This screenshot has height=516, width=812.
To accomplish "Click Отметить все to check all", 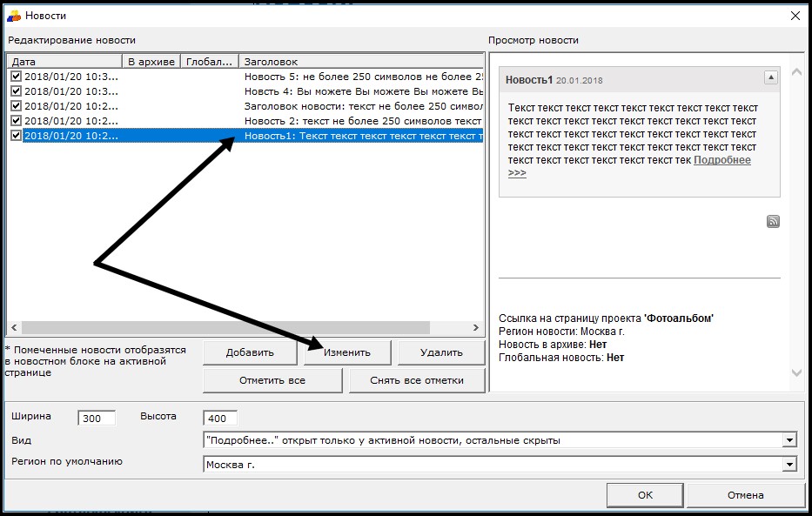I will point(272,380).
